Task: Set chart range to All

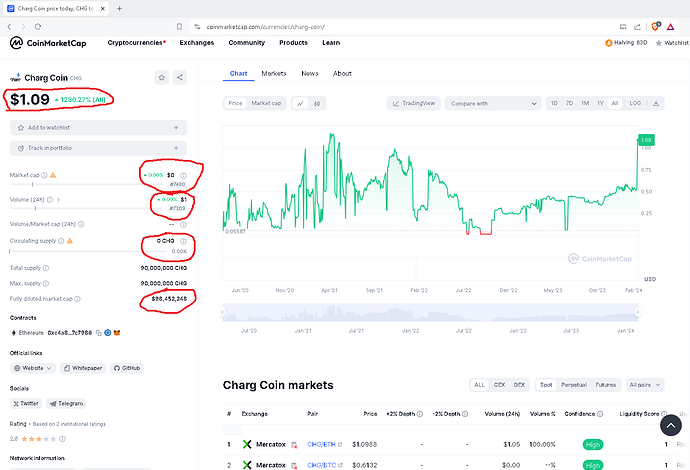Action: [x=615, y=103]
